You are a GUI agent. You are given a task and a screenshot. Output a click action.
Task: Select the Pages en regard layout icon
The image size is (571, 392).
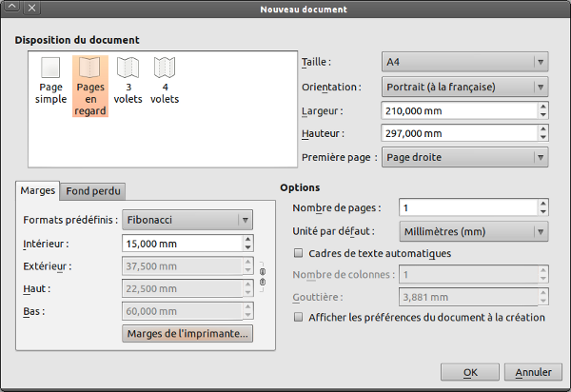coord(89,68)
